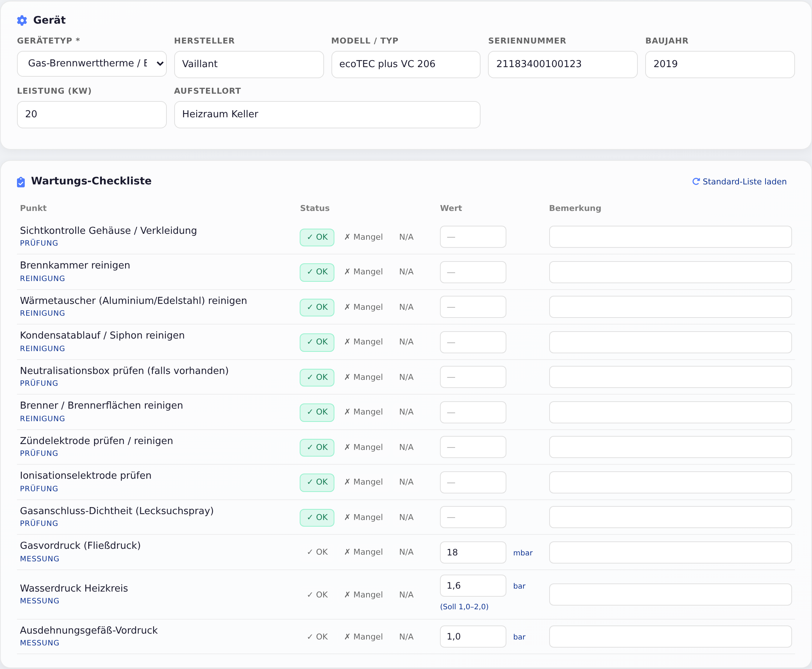812x669 pixels.
Task: Mark Gasanschluss-Dichtheit as Mangel
Action: [x=364, y=517]
